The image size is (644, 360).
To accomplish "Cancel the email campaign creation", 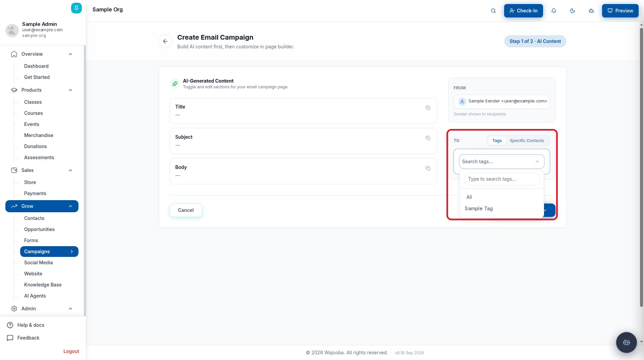I will click(x=186, y=210).
